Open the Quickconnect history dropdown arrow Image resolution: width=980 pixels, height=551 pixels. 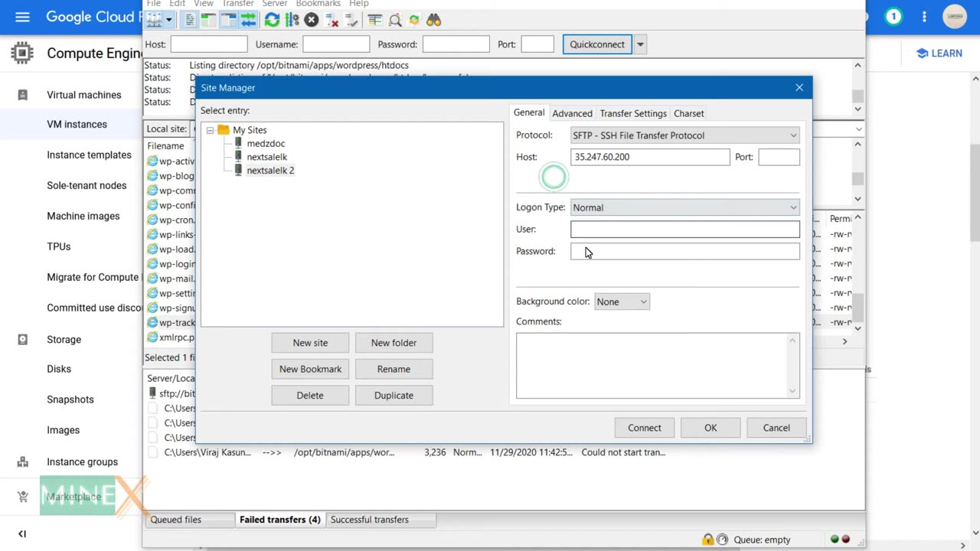[640, 44]
